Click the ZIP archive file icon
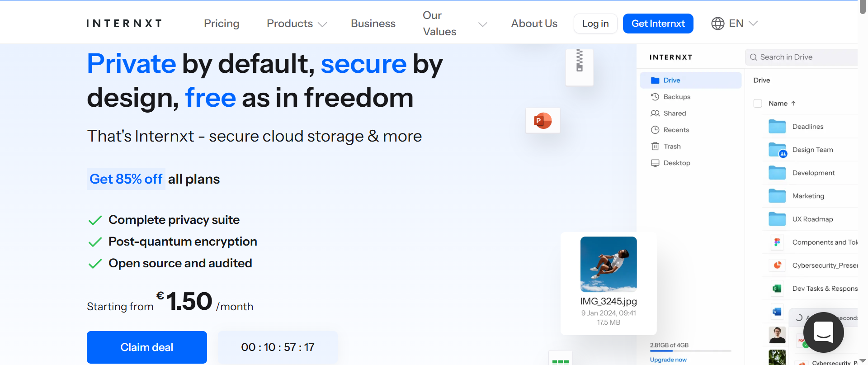868x365 pixels. (579, 67)
